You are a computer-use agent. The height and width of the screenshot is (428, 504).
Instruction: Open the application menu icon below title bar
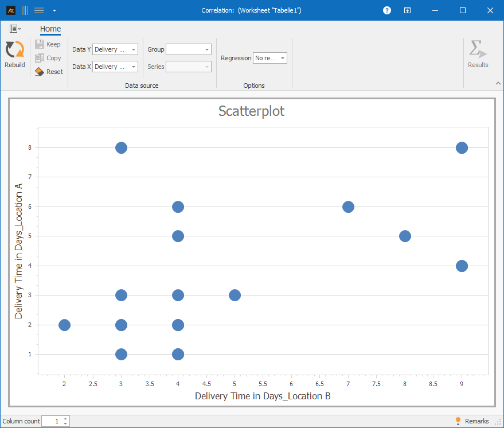15,29
